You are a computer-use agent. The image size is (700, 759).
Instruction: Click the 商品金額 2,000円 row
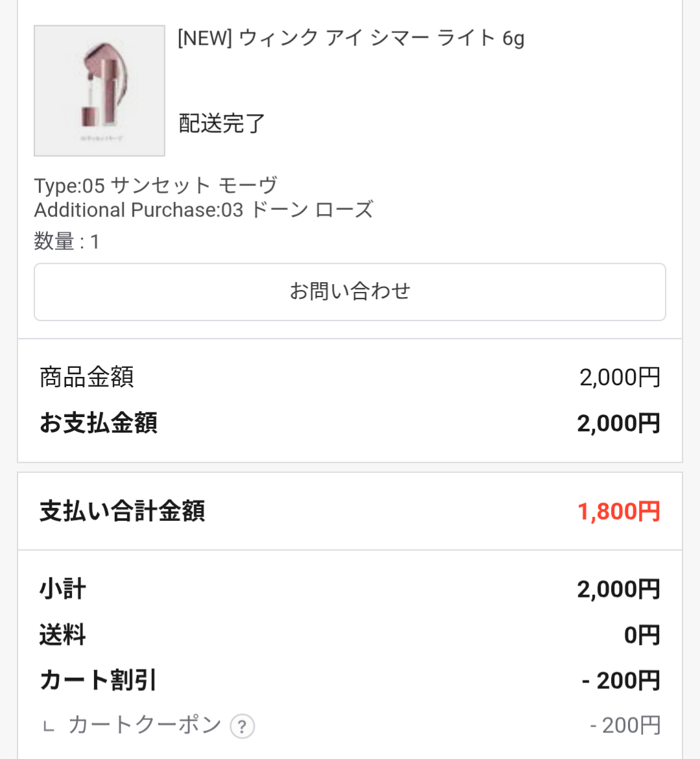coord(350,377)
